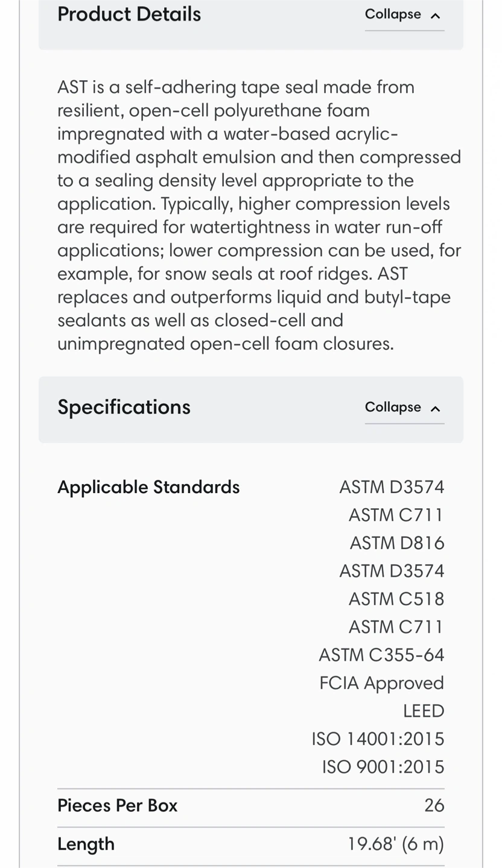This screenshot has height=868, width=502.
Task: Click the chevron icon in Specifications header
Action: click(x=435, y=409)
